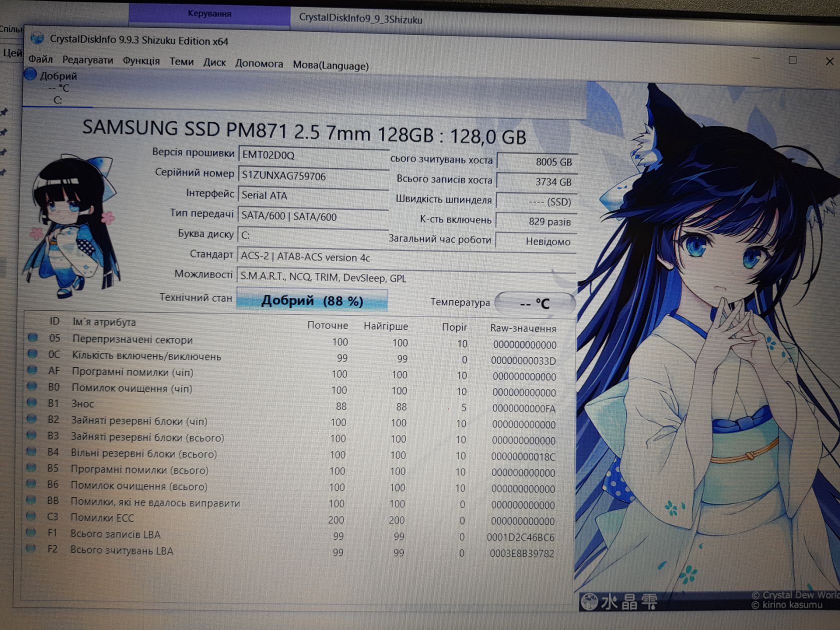
Task: Click status dot of attribute AF row
Action: (x=32, y=370)
